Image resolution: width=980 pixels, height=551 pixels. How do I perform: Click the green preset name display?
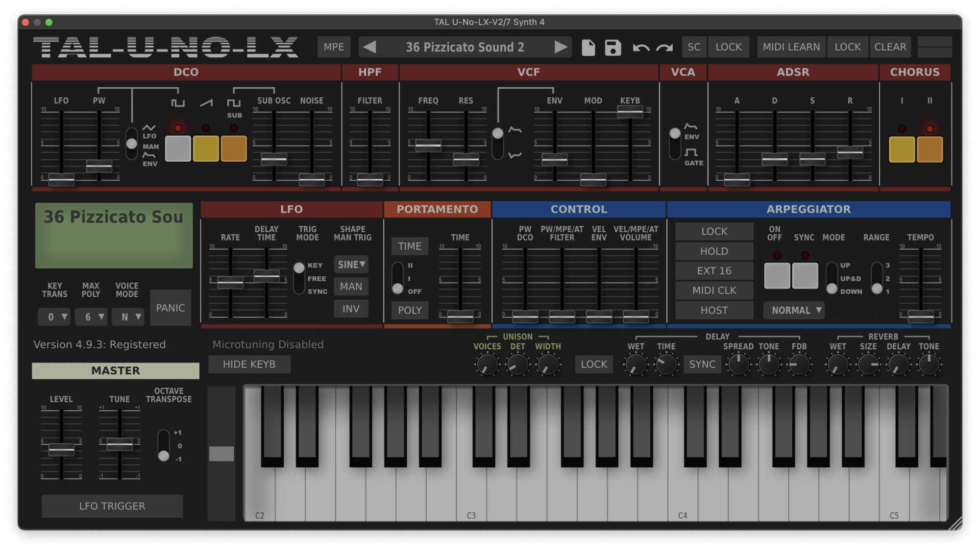(114, 236)
